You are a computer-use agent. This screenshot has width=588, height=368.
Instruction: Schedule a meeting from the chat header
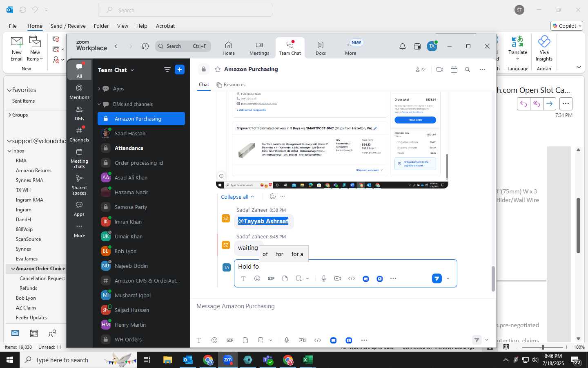pos(454,70)
